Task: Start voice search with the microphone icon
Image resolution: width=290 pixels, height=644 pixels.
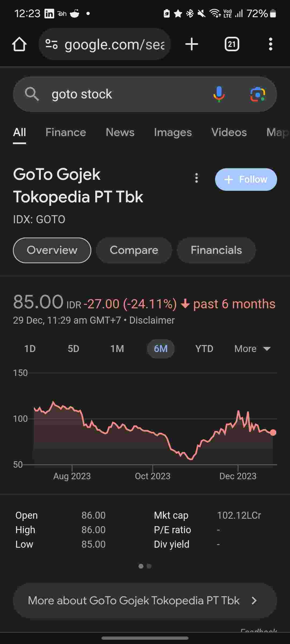Action: point(219,94)
